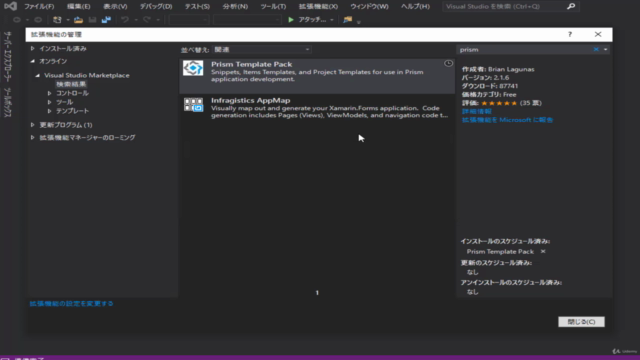Select the Infragistics AppMap title
This screenshot has height=360, width=640.
[x=251, y=100]
